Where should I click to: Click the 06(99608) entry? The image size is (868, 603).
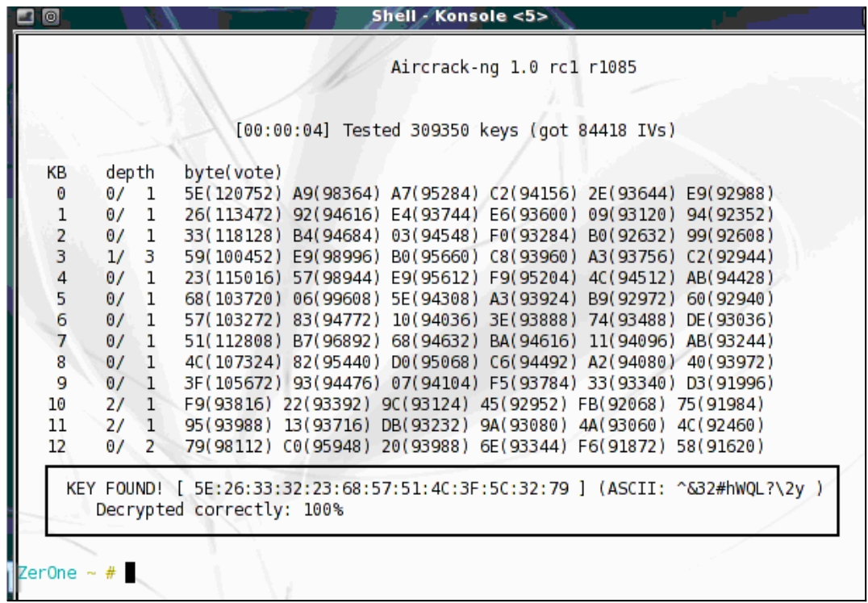pos(336,299)
